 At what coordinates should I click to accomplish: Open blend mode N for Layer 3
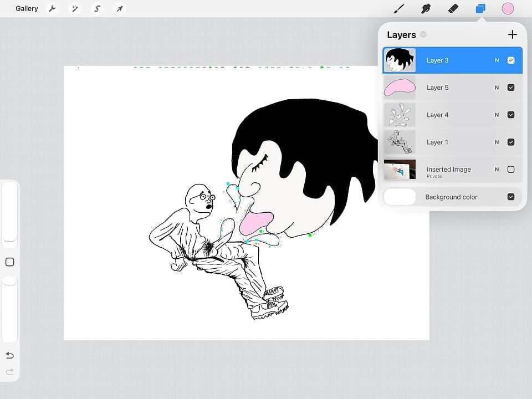point(497,60)
